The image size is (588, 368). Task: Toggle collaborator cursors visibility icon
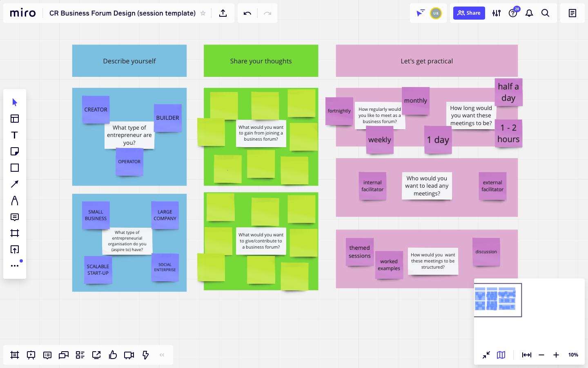pos(420,13)
